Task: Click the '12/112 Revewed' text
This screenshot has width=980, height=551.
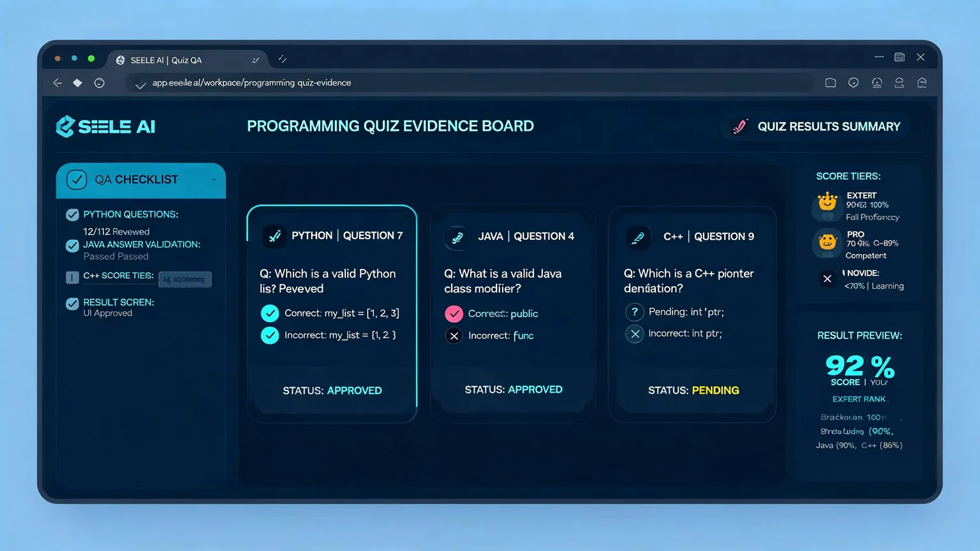Action: [x=116, y=231]
